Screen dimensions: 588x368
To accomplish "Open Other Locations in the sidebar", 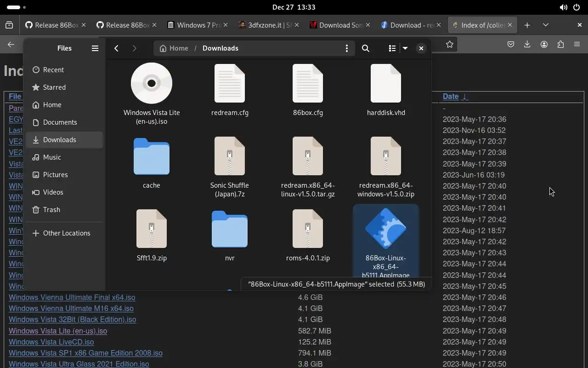I will pyautogui.click(x=64, y=233).
